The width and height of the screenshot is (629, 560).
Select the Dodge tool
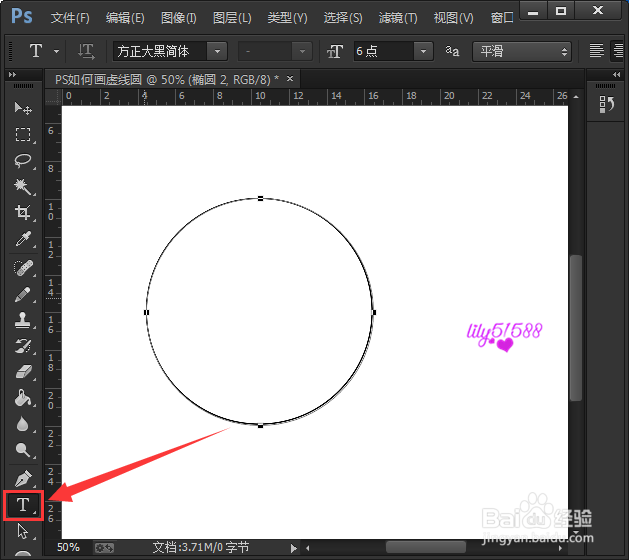pos(23,450)
